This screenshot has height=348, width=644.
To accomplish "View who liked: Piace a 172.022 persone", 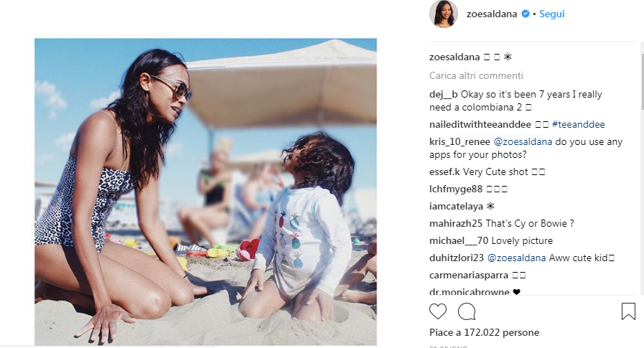I will 484,332.
